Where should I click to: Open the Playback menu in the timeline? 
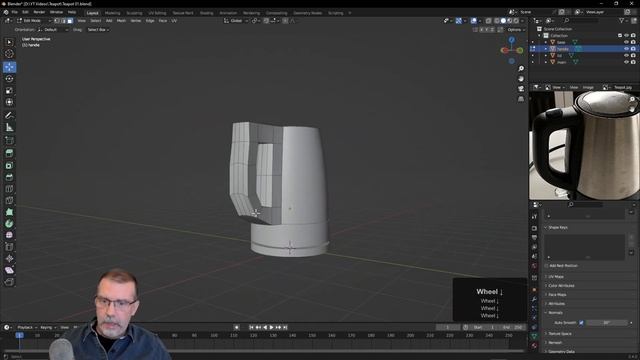coord(27,327)
